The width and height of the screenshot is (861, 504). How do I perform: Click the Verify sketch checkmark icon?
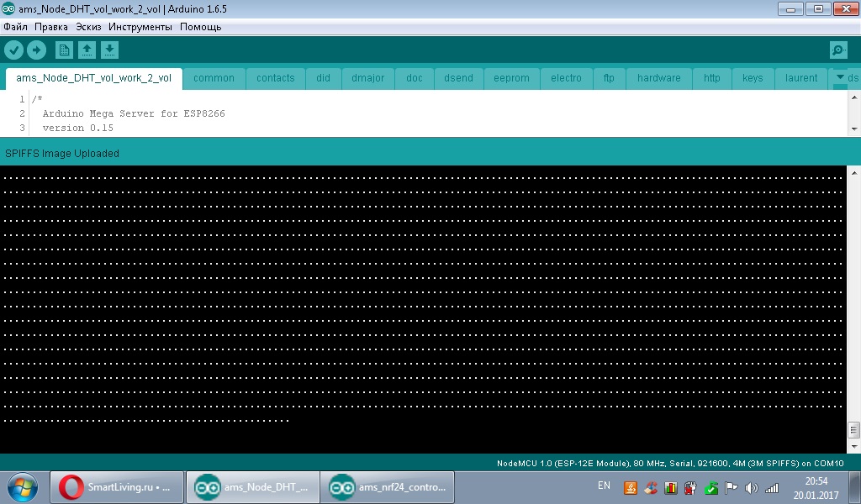pyautogui.click(x=13, y=50)
